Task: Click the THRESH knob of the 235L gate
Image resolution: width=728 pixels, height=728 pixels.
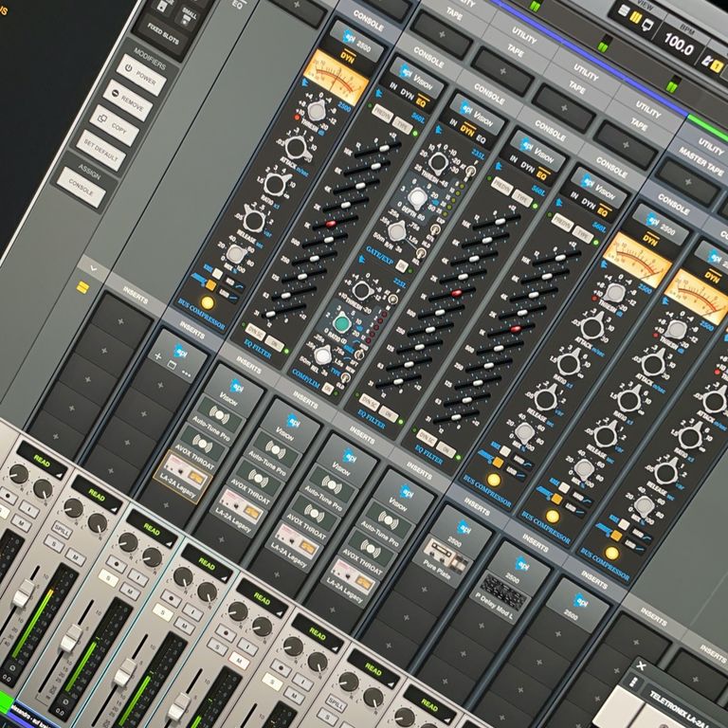Action: pos(439,162)
